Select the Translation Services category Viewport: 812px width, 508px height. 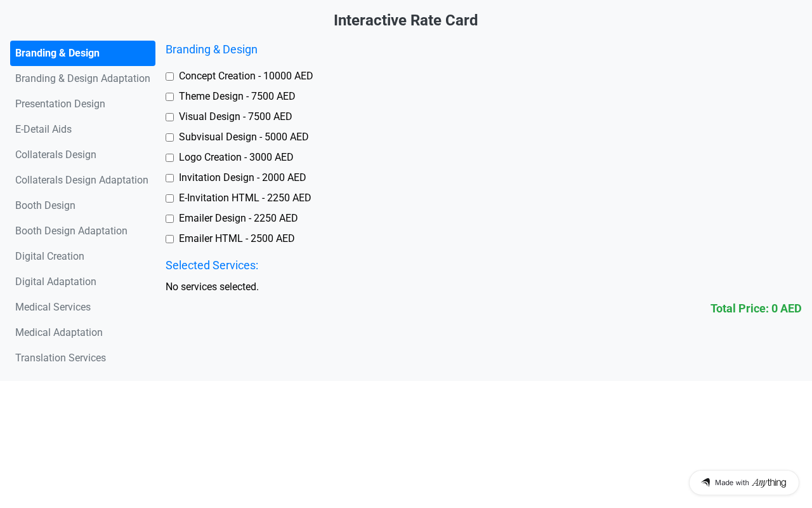point(60,358)
